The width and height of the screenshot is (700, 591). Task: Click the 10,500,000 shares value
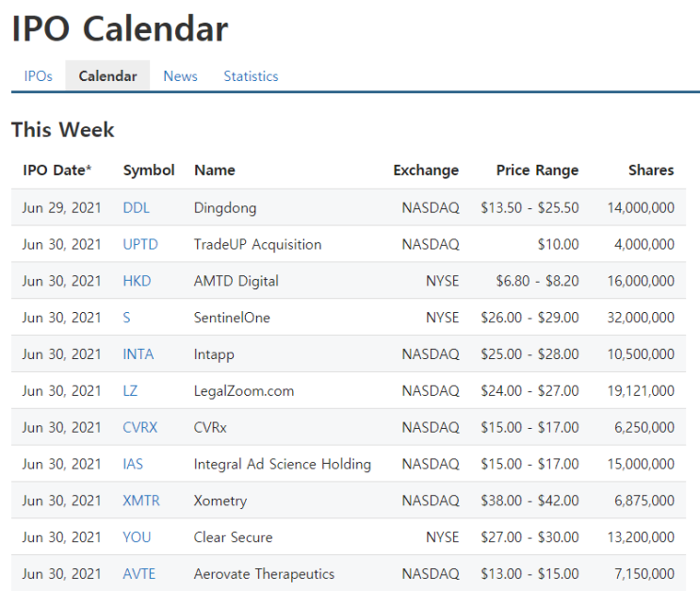[641, 354]
